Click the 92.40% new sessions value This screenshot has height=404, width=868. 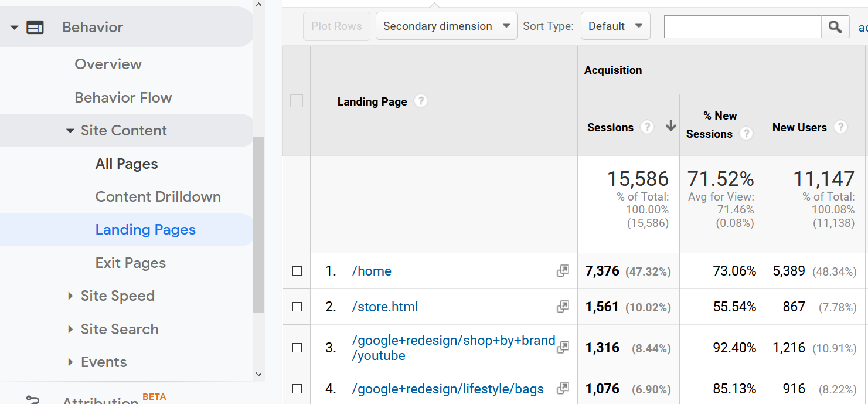(x=734, y=348)
